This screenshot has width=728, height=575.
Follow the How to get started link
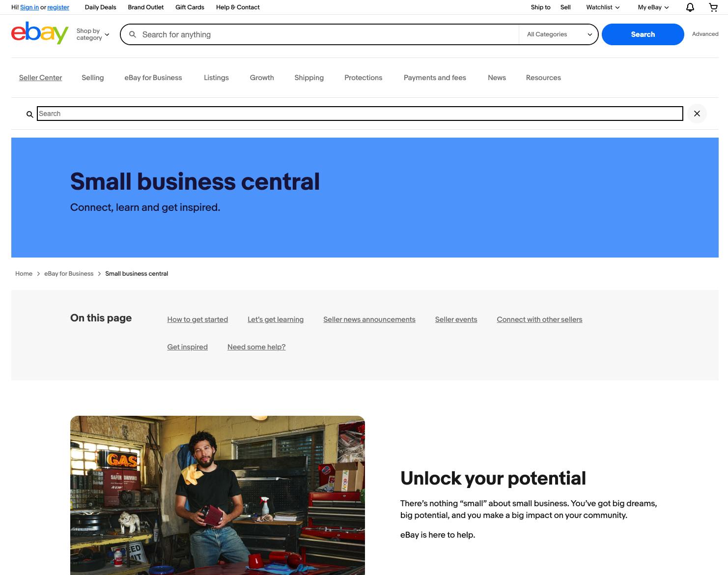click(197, 319)
